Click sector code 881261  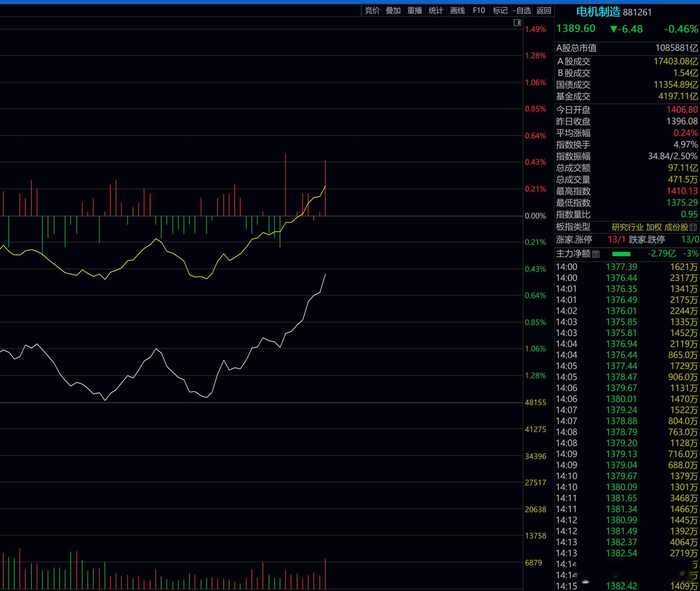click(x=637, y=12)
